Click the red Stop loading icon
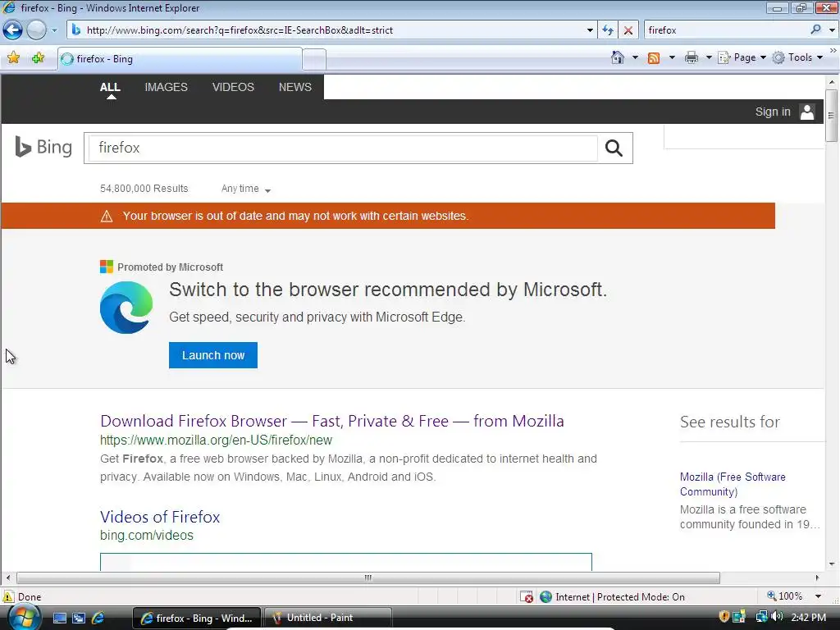840x630 pixels. [x=628, y=30]
